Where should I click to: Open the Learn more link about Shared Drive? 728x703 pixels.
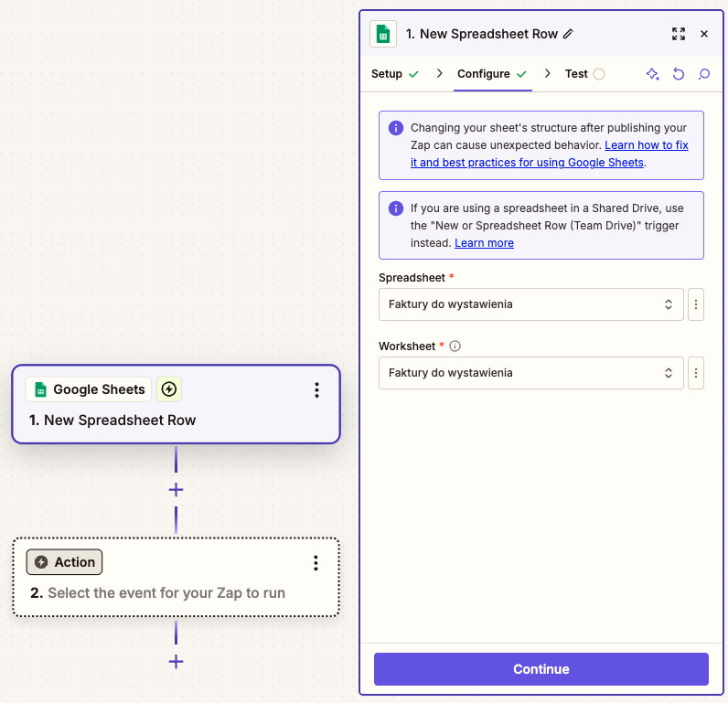pos(484,243)
